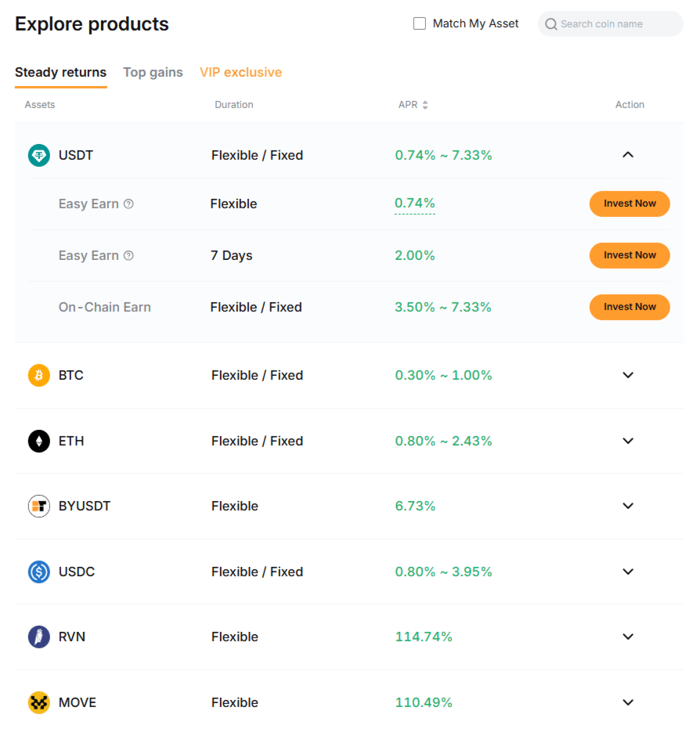The width and height of the screenshot is (700, 729).
Task: Click the USDT Tether coin icon
Action: (x=37, y=155)
